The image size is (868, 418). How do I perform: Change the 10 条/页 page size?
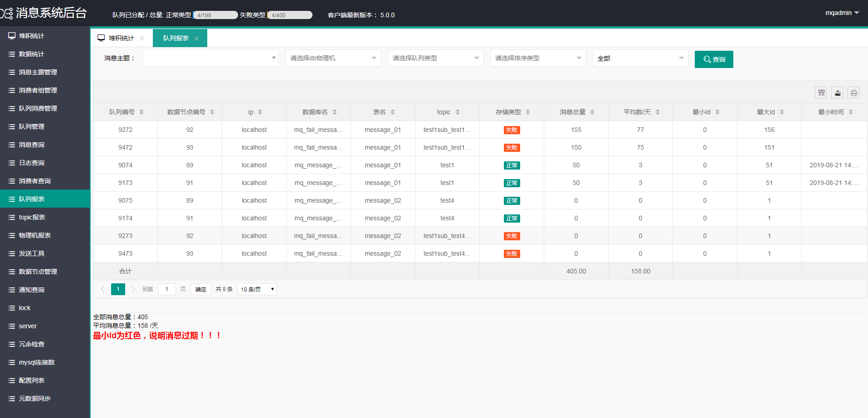(257, 289)
